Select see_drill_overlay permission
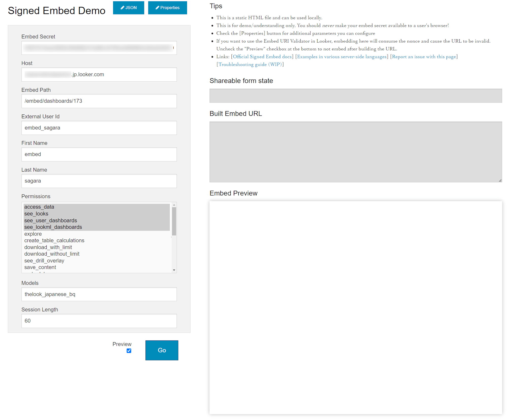Image resolution: width=507 pixels, height=420 pixels. point(97,261)
